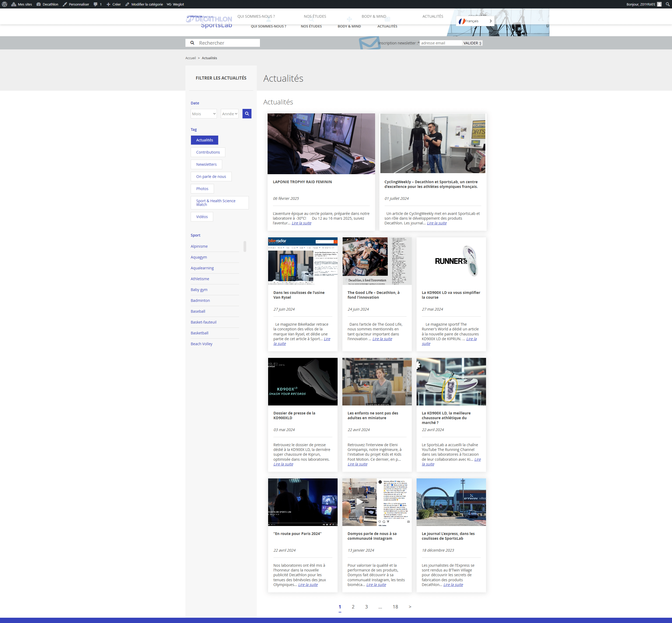Filter by Basket-fauteuil sport
The image size is (672, 623).
(203, 322)
